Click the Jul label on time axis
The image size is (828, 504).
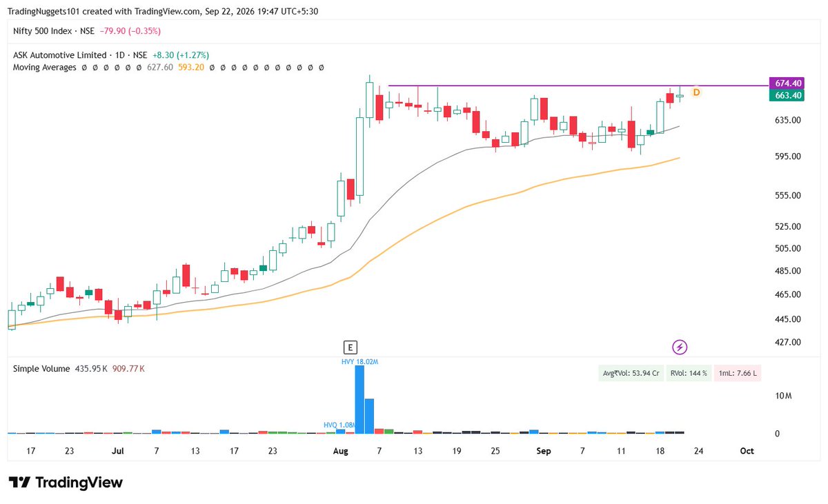pyautogui.click(x=117, y=451)
